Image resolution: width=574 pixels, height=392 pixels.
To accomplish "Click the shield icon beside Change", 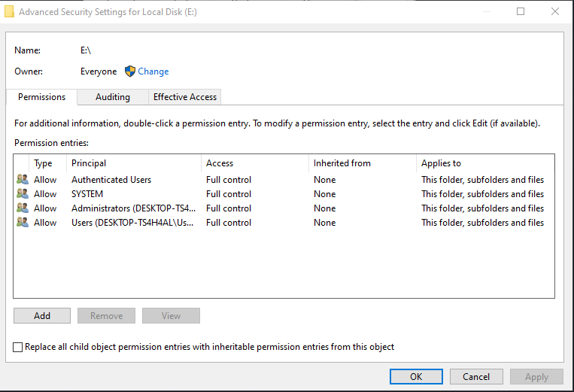I will [x=129, y=71].
